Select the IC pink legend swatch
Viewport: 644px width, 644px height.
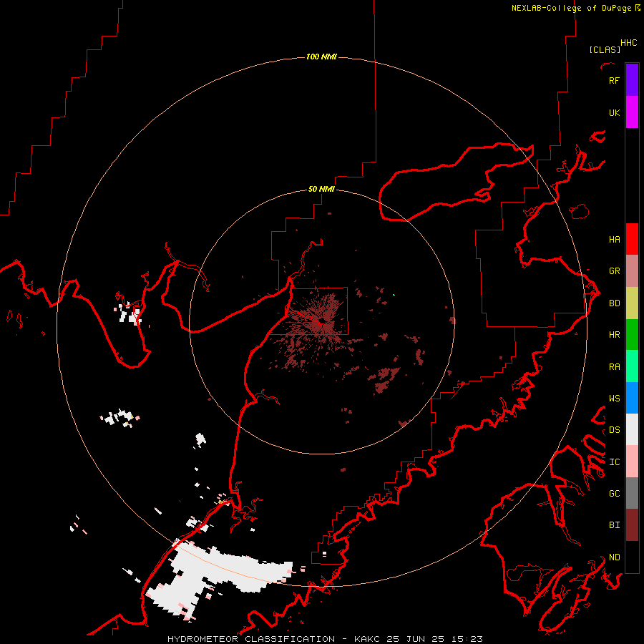tap(632, 462)
